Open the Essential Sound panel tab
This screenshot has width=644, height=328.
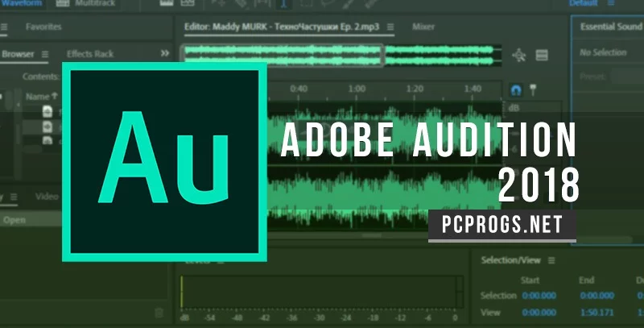611,27
